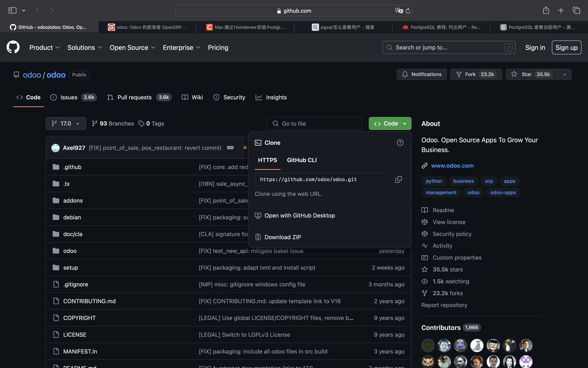588x368 pixels.
Task: Click the Sign up button
Action: (x=566, y=48)
